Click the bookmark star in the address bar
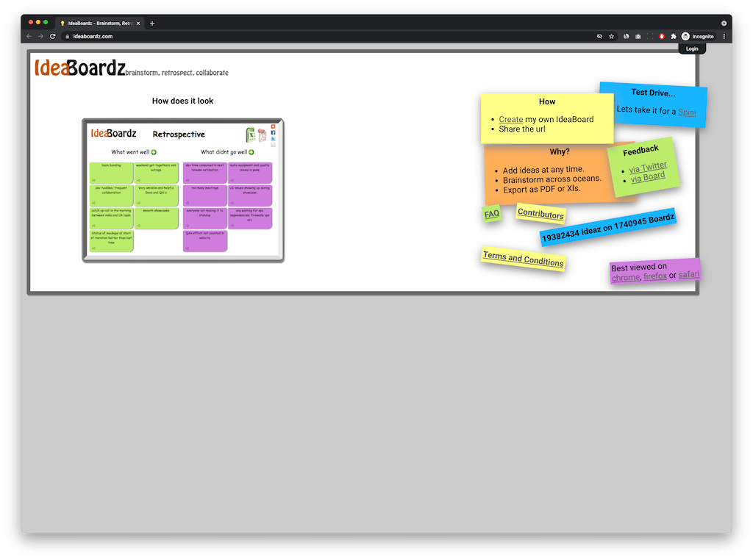Screen dimensions: 753x560 (x=611, y=35)
